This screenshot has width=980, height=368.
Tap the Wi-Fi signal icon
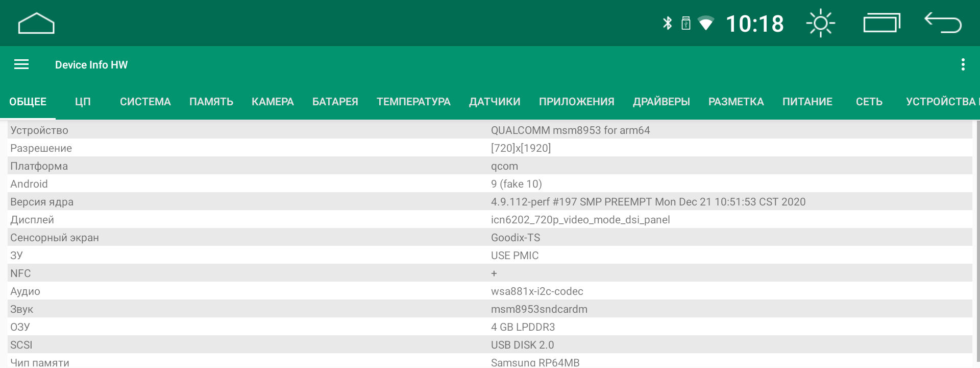coord(706,23)
